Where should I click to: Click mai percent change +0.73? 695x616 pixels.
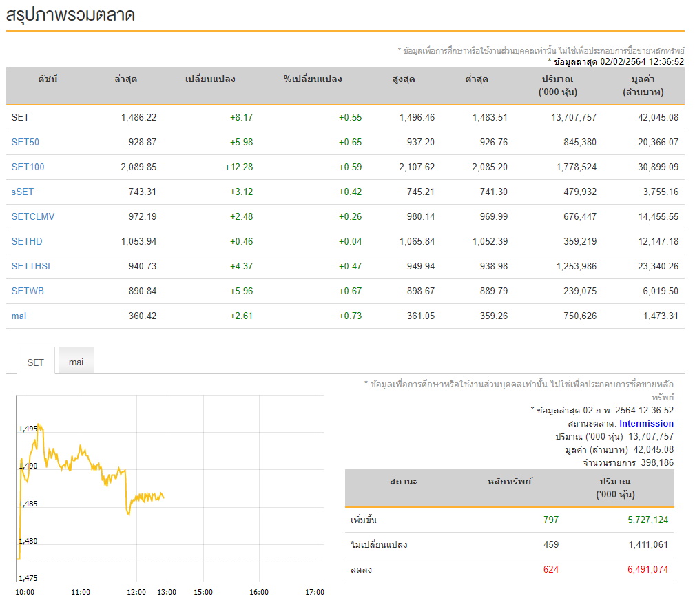[x=350, y=316]
